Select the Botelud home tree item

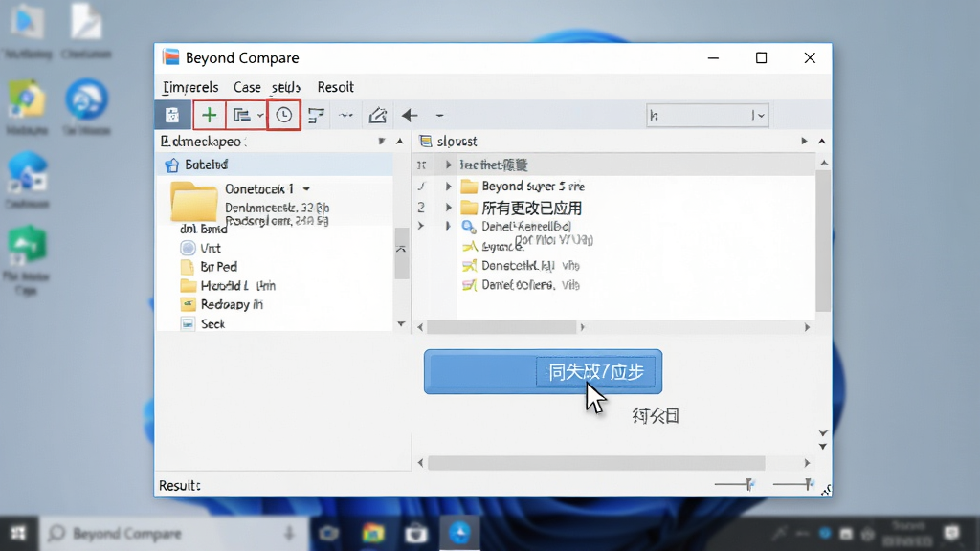274,165
